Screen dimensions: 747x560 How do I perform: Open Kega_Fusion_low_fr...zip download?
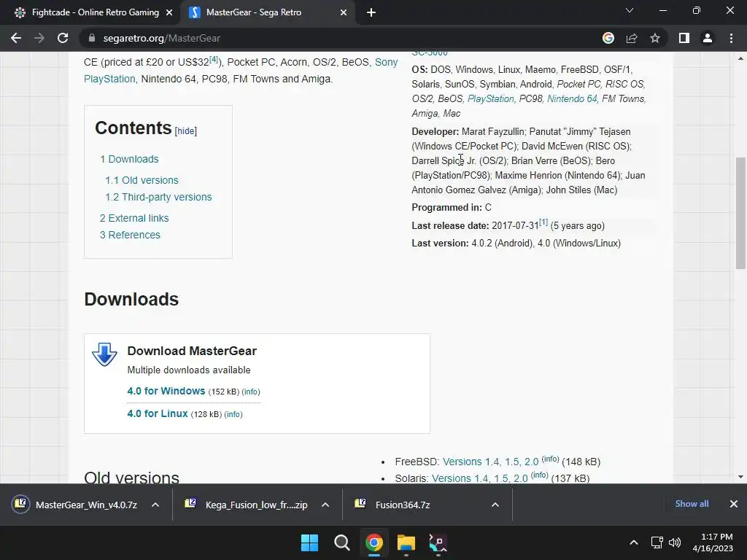tap(247, 505)
